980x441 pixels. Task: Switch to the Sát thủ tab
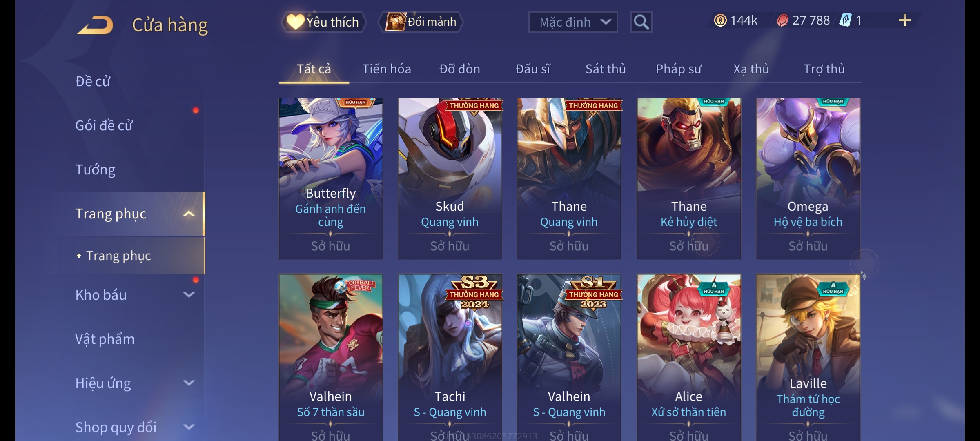606,69
